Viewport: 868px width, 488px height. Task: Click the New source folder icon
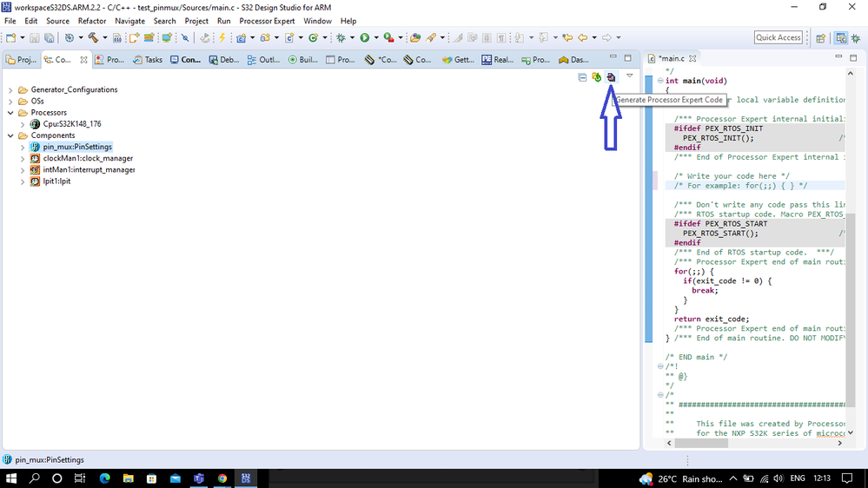[265, 37]
